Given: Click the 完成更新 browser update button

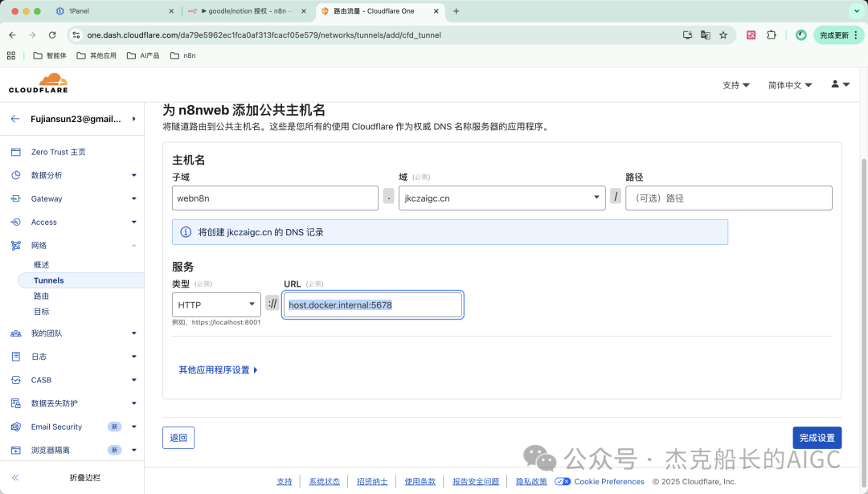Looking at the screenshot, I should coord(838,35).
